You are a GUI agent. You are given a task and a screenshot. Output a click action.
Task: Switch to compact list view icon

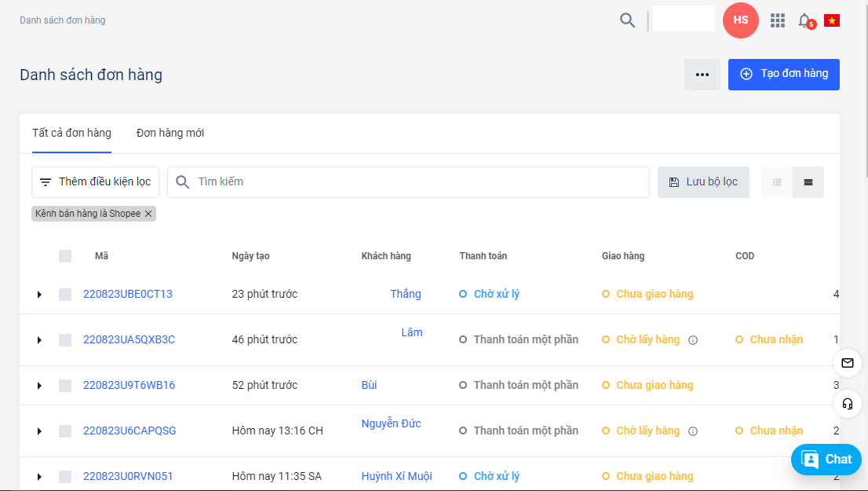click(x=777, y=182)
